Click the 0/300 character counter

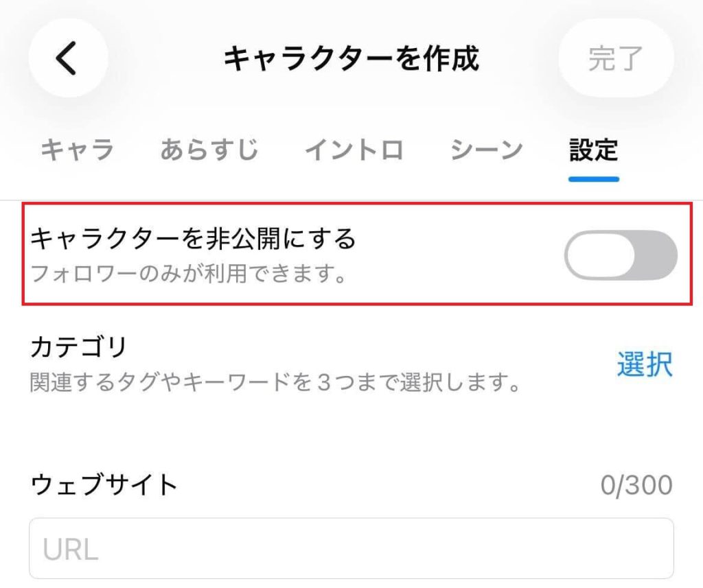[x=636, y=486]
